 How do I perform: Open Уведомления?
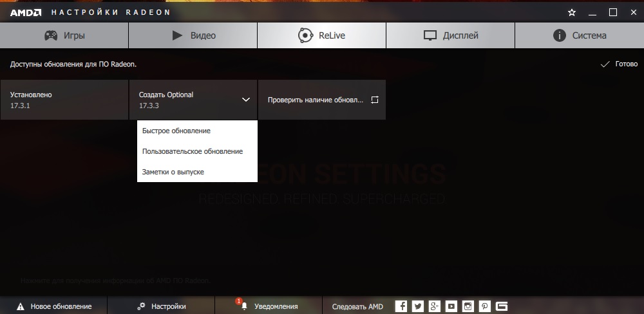point(269,306)
